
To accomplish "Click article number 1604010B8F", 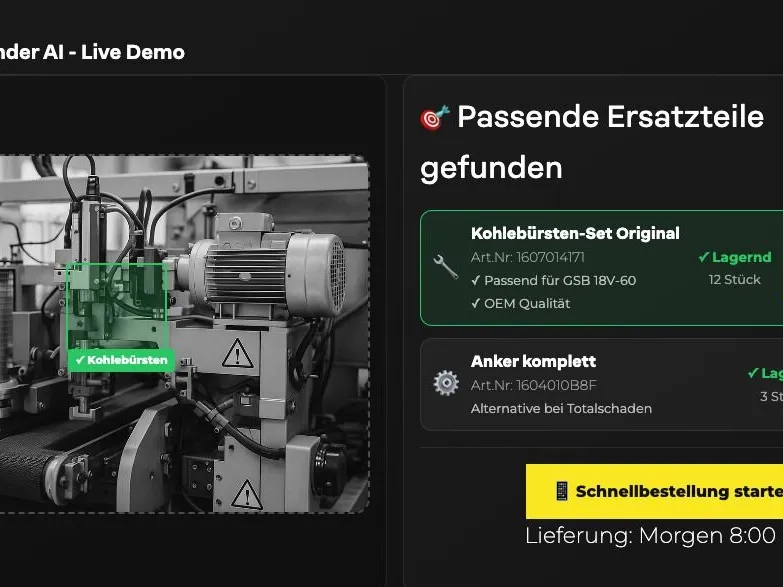I will (533, 385).
